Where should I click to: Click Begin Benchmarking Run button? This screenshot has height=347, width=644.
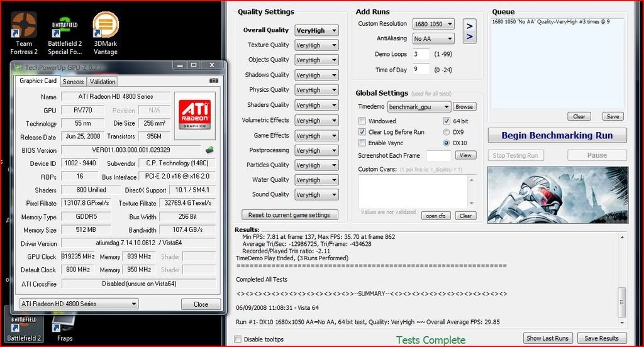557,135
